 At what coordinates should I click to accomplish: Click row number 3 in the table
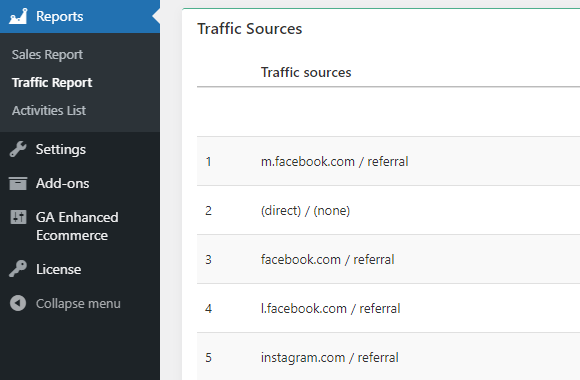(x=209, y=259)
